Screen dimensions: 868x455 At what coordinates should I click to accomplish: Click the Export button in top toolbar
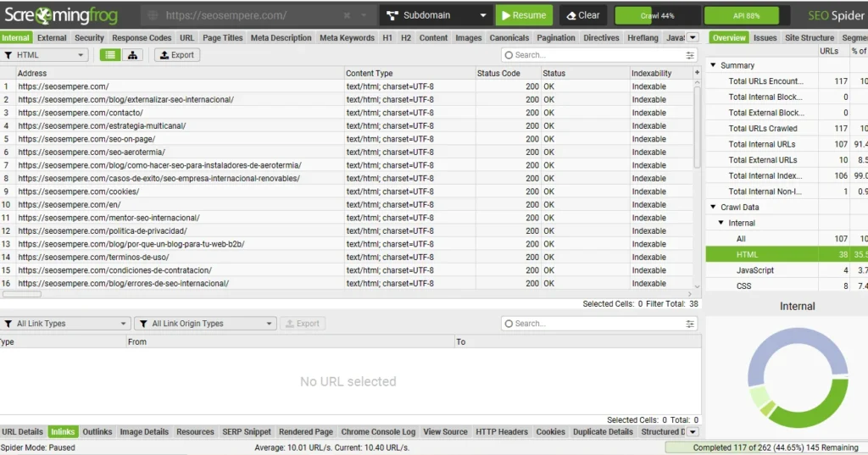pyautogui.click(x=175, y=55)
